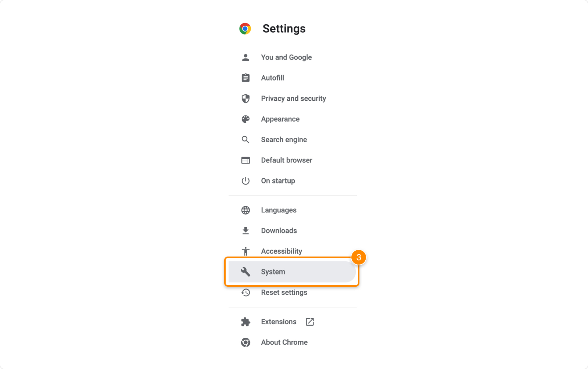
Task: Select the Extensions puzzle piece icon
Action: pos(245,322)
